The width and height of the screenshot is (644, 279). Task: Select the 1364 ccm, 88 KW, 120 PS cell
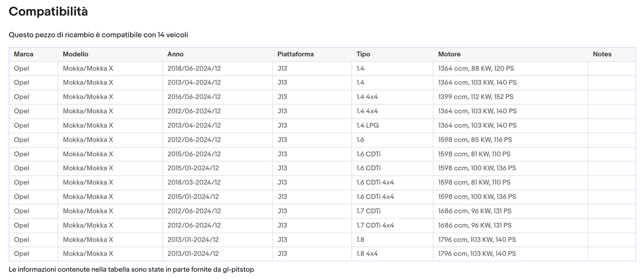point(476,69)
